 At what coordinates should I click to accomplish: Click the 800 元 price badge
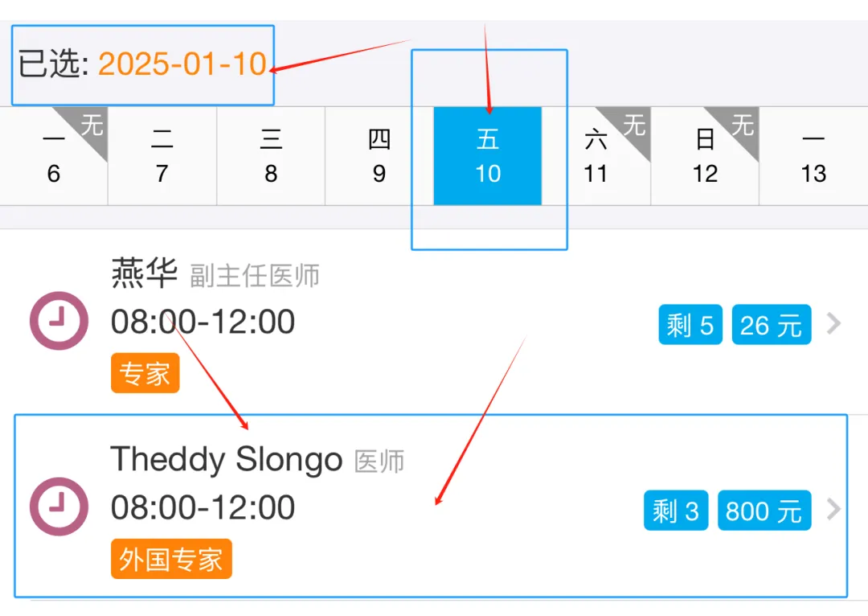coord(764,510)
